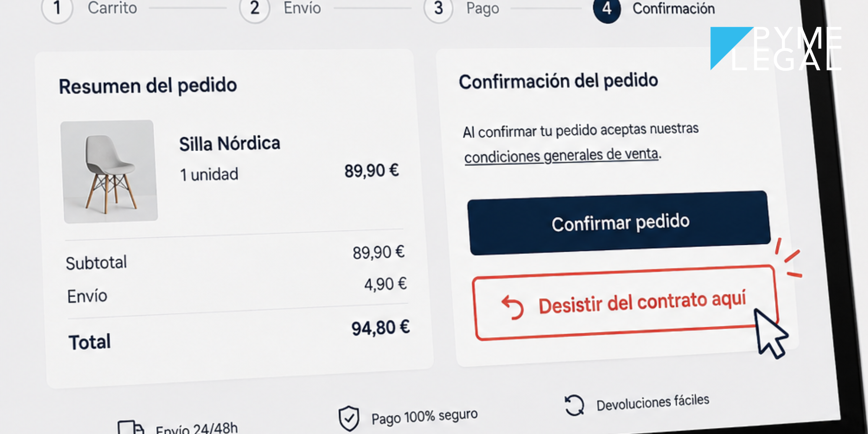Viewport: 868px width, 434px height.
Task: Select step 2 Envío in progress bar
Action: coord(255,8)
